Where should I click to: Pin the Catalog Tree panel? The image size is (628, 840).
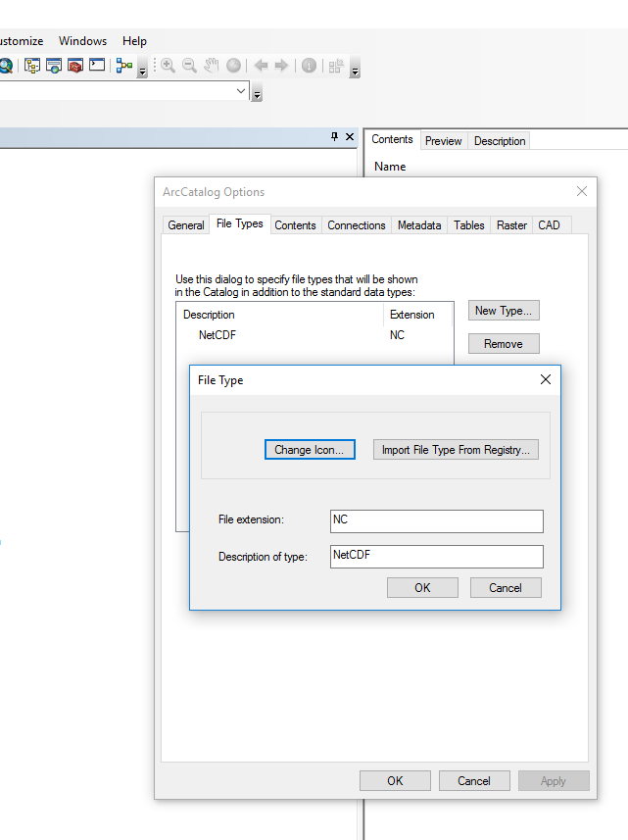[x=335, y=136]
